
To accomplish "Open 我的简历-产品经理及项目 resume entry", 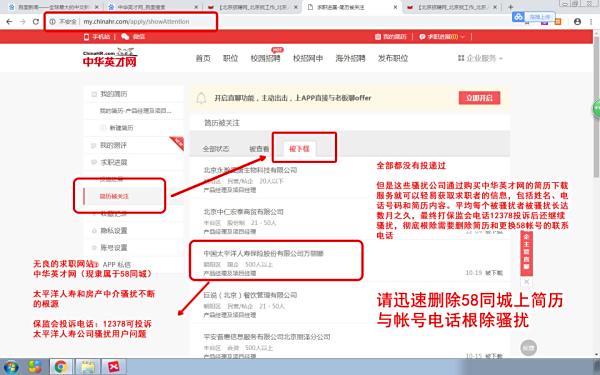I will pyautogui.click(x=135, y=111).
